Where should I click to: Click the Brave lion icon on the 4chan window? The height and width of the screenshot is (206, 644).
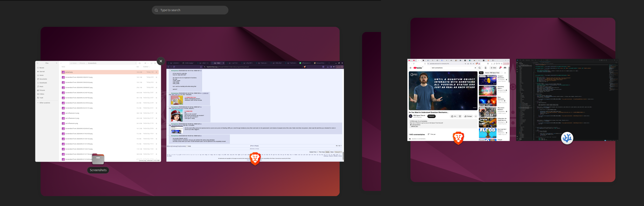coord(255,159)
